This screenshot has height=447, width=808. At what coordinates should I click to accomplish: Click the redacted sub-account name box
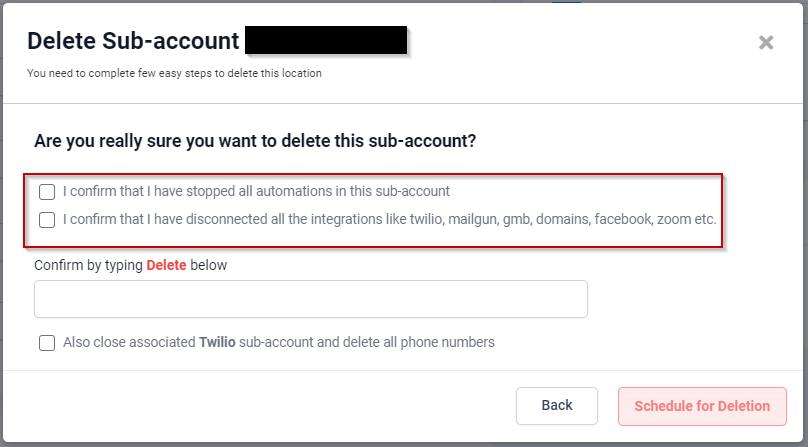(x=326, y=41)
